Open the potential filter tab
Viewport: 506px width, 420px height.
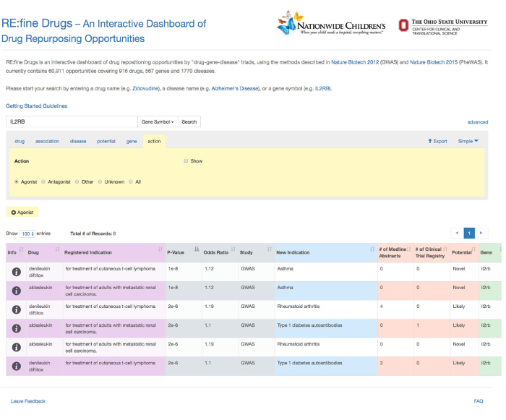click(x=106, y=141)
